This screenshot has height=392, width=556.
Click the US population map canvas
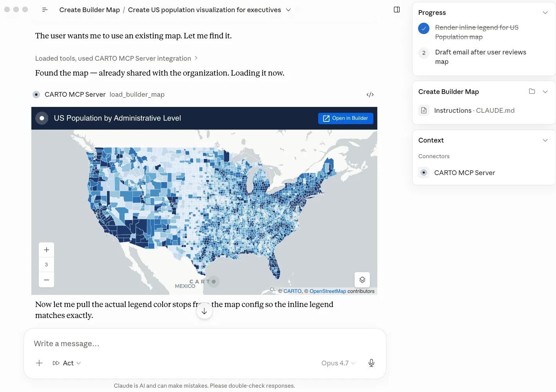(x=204, y=212)
